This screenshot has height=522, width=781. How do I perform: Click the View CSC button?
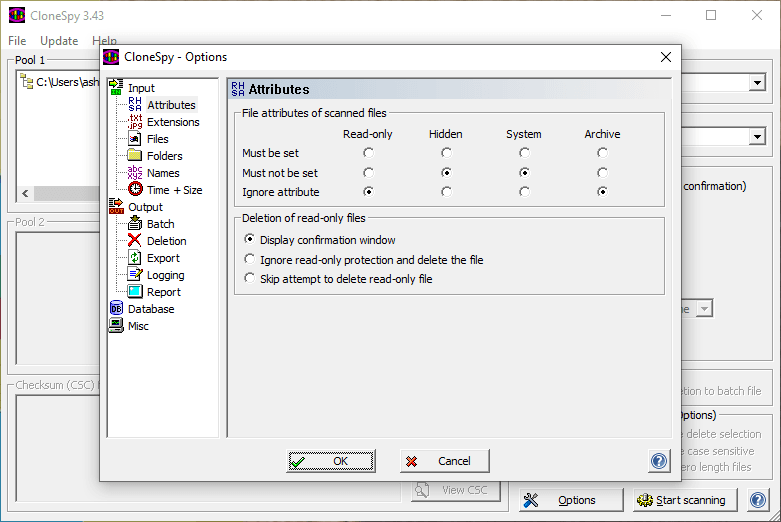click(455, 491)
